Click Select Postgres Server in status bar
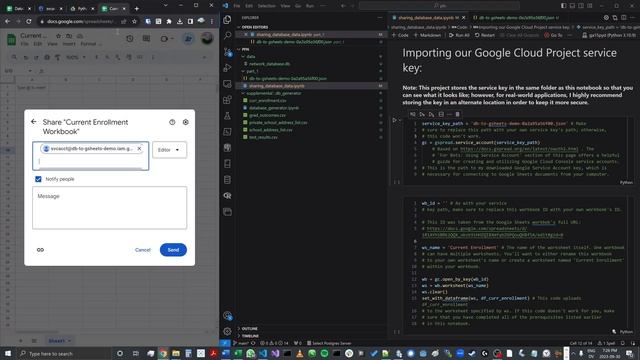640x360 pixels. (329, 343)
